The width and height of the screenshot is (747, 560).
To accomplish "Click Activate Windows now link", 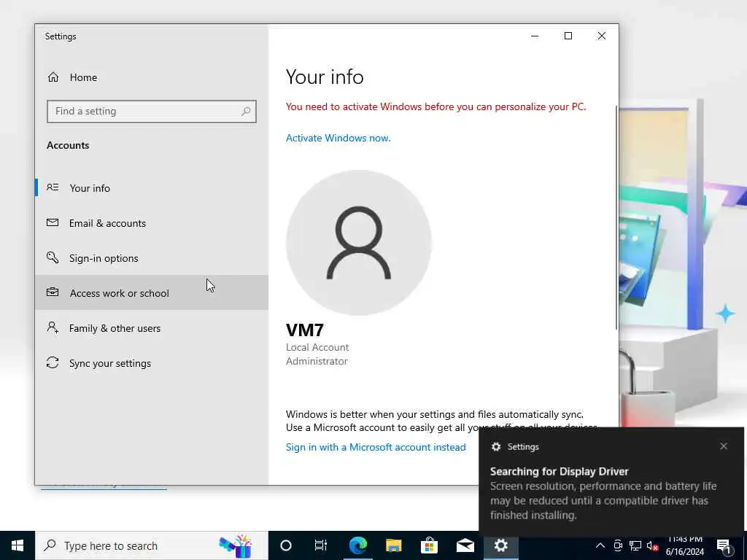I will (338, 138).
